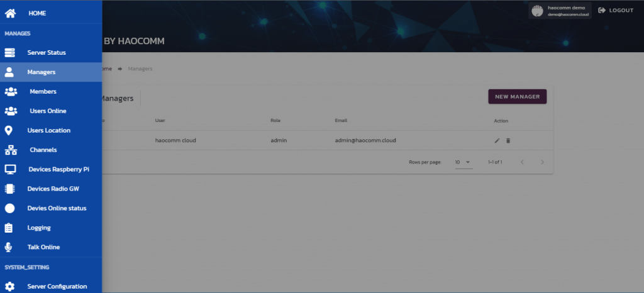This screenshot has width=644, height=293.
Task: Click the LOGOUT button text
Action: (621, 10)
